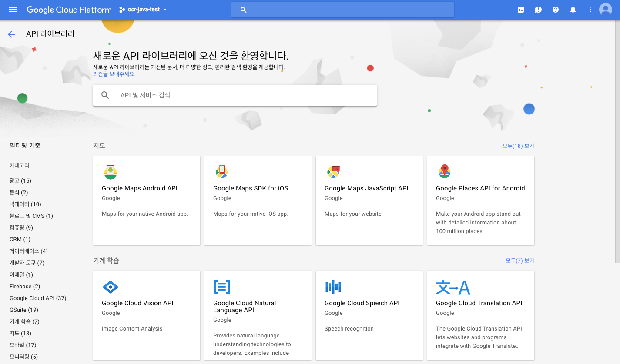Click the API 라이브러리 page title
Screen dimensions: 620x364
50,34
